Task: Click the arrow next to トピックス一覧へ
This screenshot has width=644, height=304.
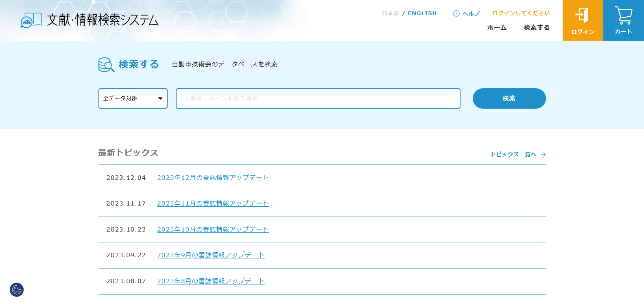Action: (x=544, y=155)
